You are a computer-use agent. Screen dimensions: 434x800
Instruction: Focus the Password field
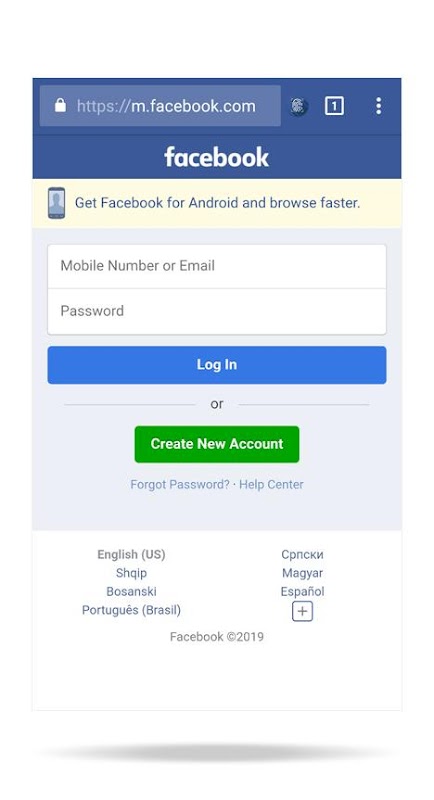click(217, 312)
